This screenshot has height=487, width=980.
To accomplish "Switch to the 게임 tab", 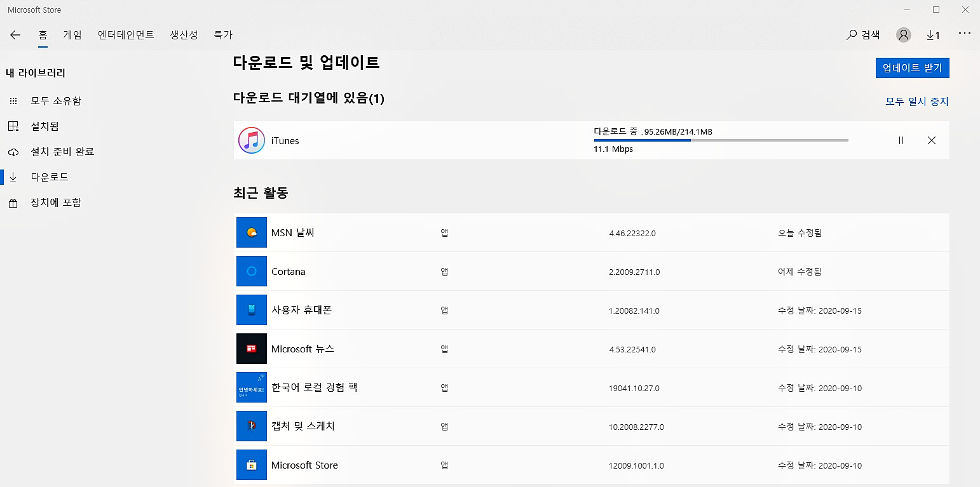I will (72, 35).
